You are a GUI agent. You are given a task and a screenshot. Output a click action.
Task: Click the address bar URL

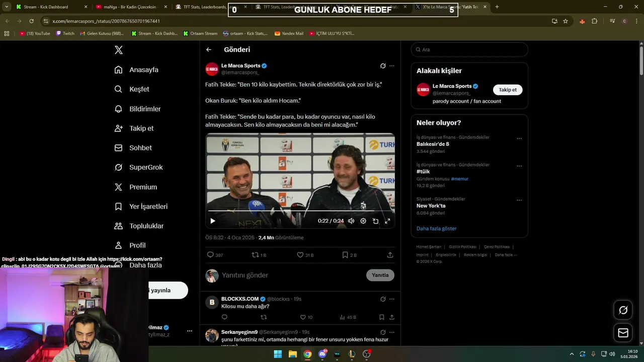106,21
